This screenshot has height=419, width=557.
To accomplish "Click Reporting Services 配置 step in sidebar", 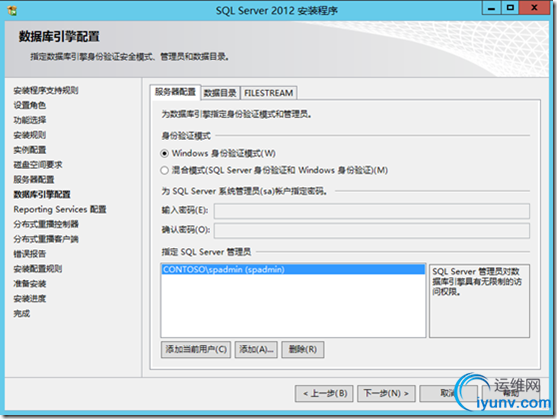I will 60,210.
